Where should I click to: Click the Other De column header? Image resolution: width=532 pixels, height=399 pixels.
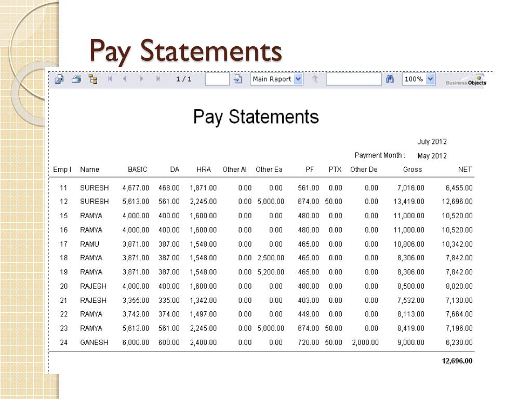click(x=364, y=169)
